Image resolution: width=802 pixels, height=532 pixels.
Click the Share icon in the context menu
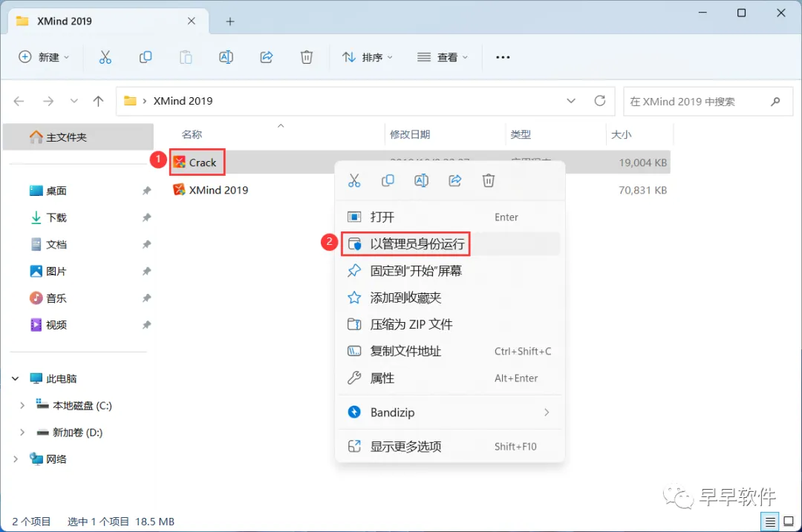[455, 180]
